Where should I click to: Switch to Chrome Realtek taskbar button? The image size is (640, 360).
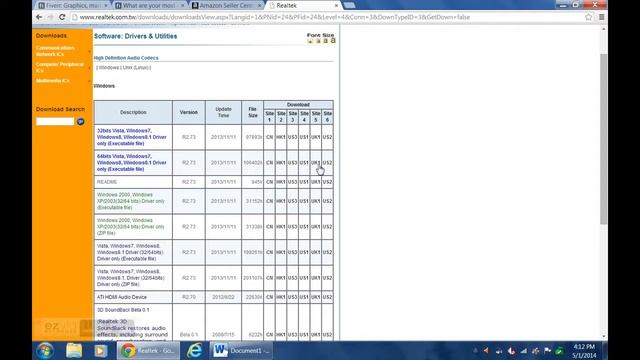pyautogui.click(x=149, y=351)
